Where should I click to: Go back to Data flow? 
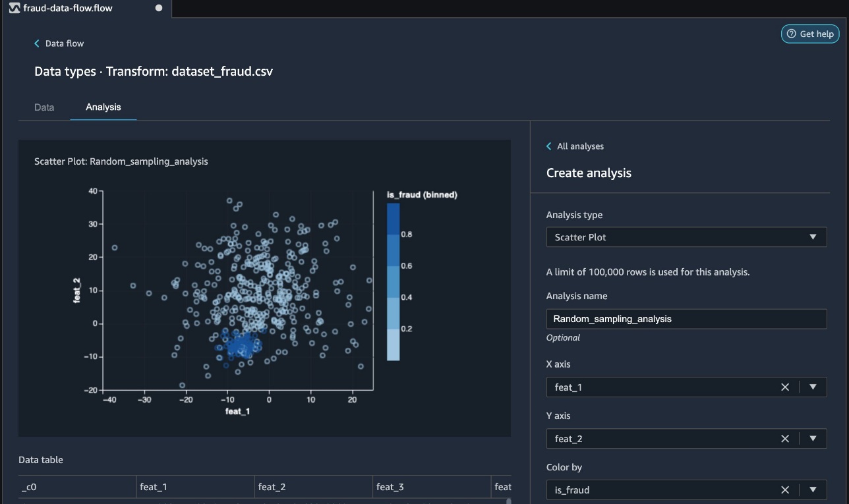coord(65,43)
